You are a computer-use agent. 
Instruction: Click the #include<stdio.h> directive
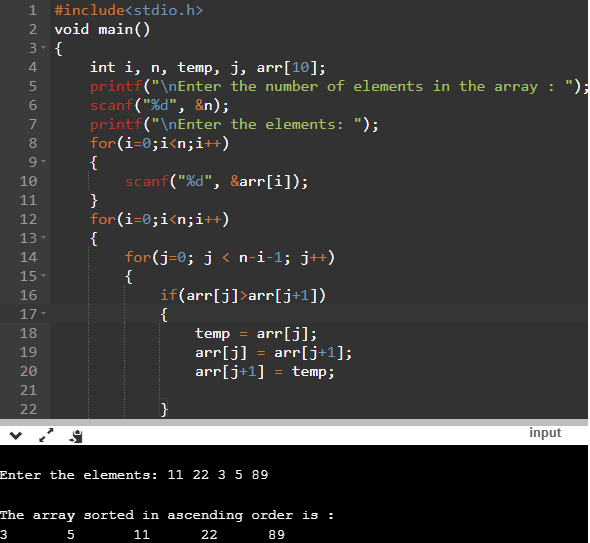tap(129, 11)
